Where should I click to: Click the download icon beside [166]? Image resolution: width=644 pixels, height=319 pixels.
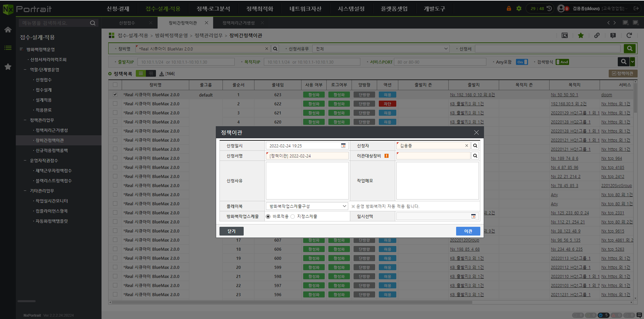[162, 74]
